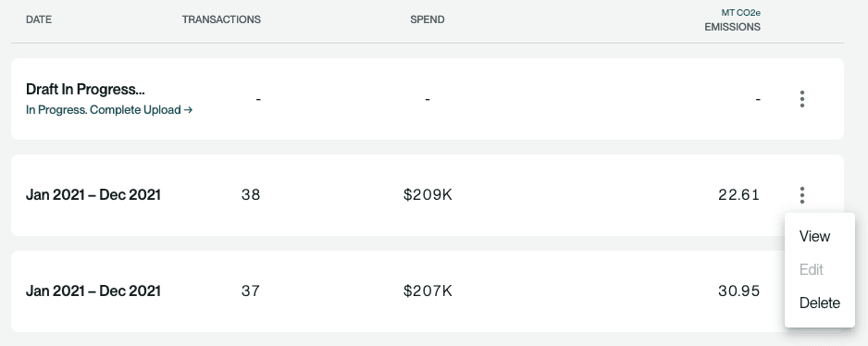Click the SPEND column header
This screenshot has height=346, width=868.
coord(428,19)
